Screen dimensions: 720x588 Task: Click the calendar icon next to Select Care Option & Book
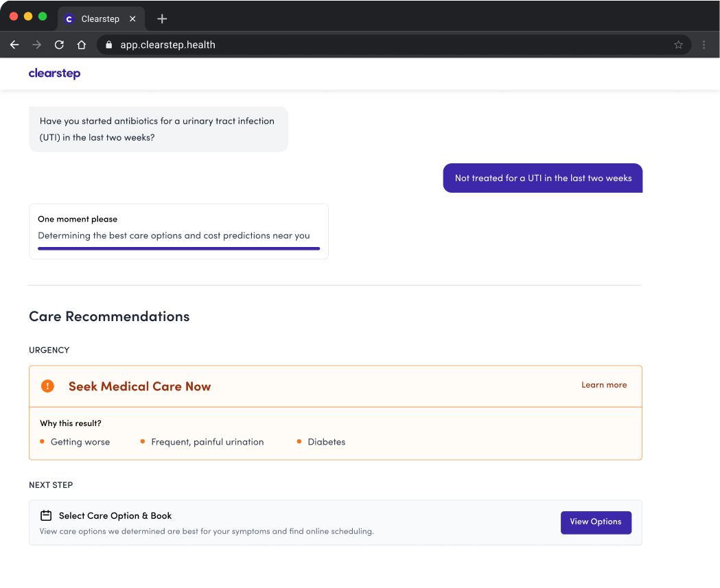[45, 515]
